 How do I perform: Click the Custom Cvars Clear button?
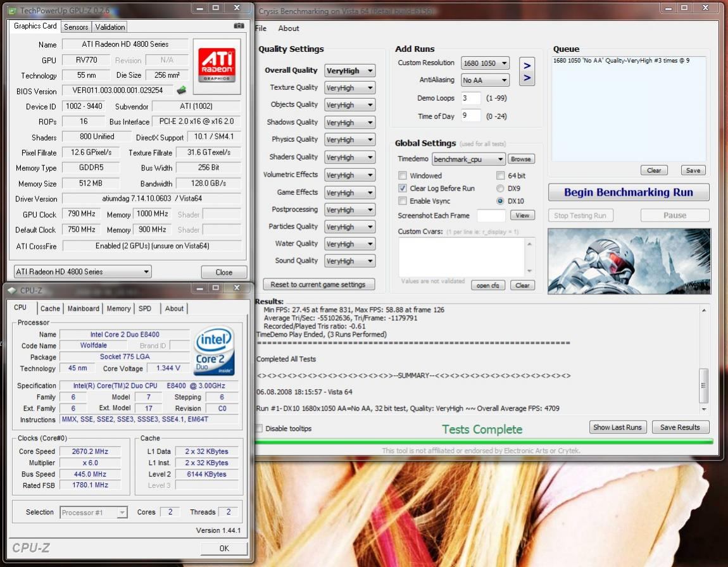523,285
